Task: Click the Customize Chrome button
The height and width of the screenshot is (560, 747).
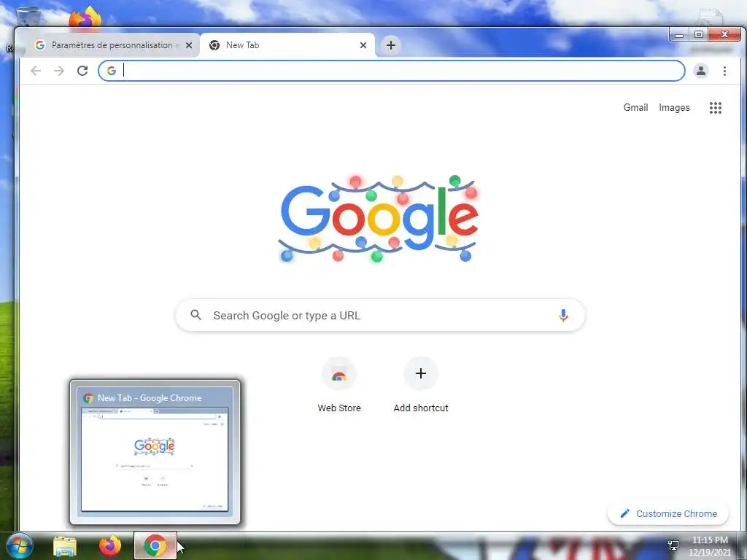Action: point(668,513)
